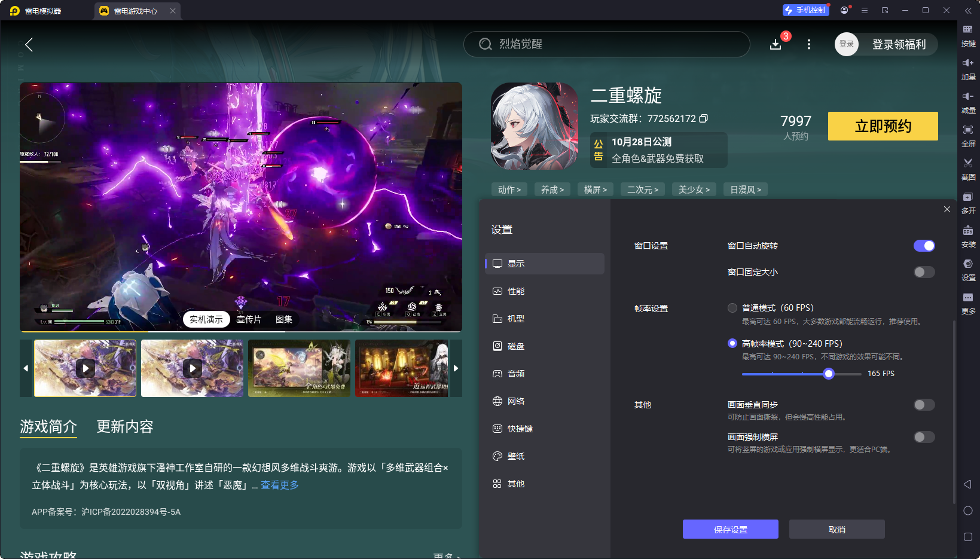Switch to the 更新内容 tab

[x=124, y=427]
